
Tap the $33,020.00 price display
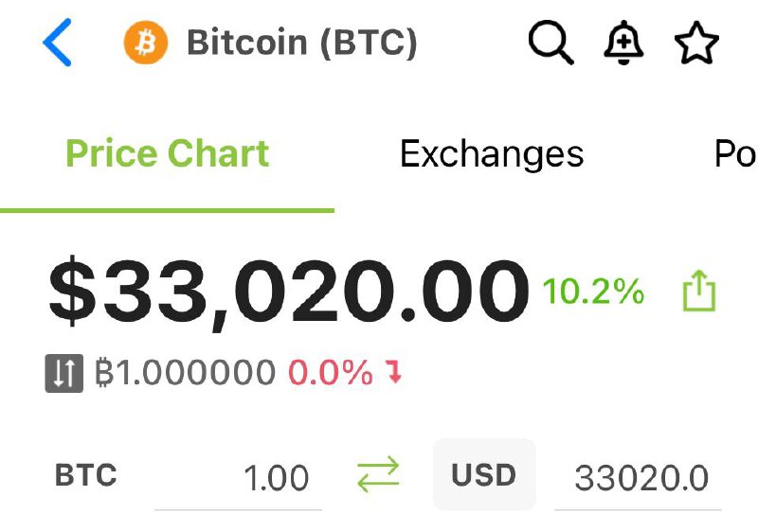(x=288, y=293)
